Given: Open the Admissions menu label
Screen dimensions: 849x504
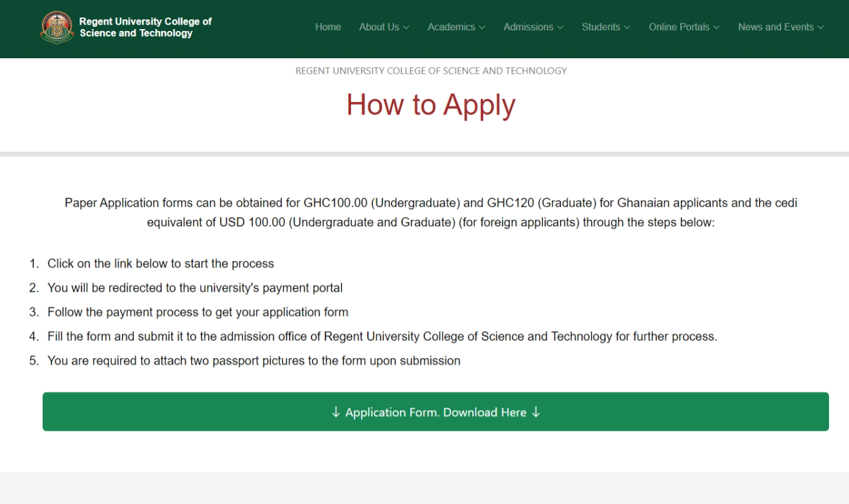Looking at the screenshot, I should (x=528, y=27).
